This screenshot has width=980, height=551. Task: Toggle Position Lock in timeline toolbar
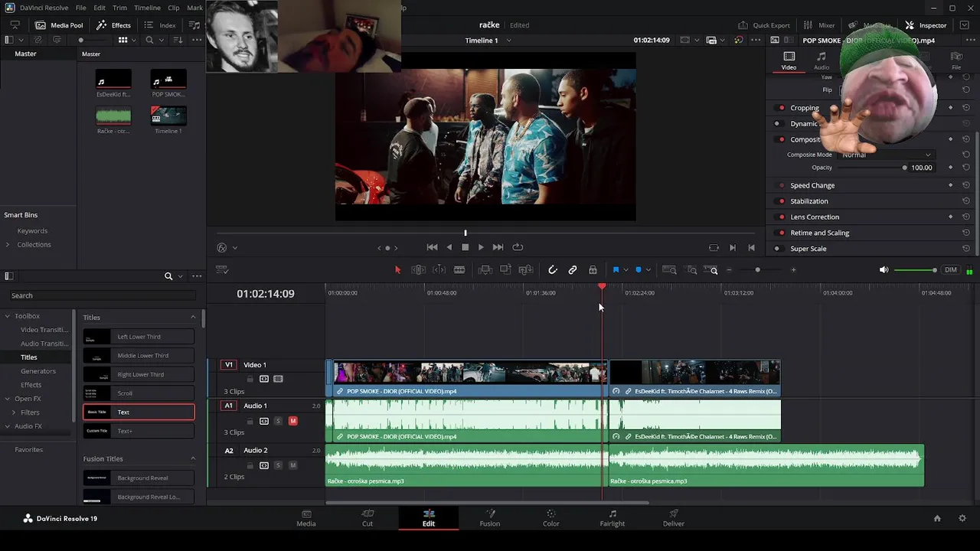pos(593,270)
